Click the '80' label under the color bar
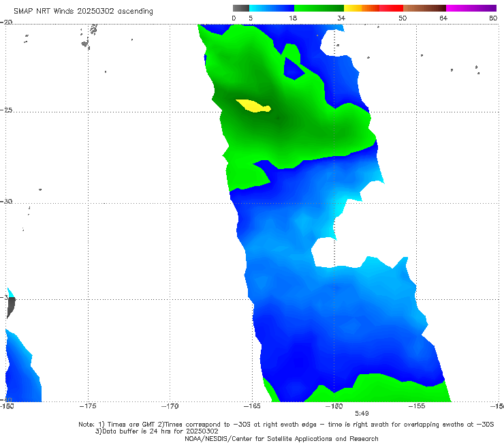Screen dimensions: 504x443 click(x=493, y=18)
